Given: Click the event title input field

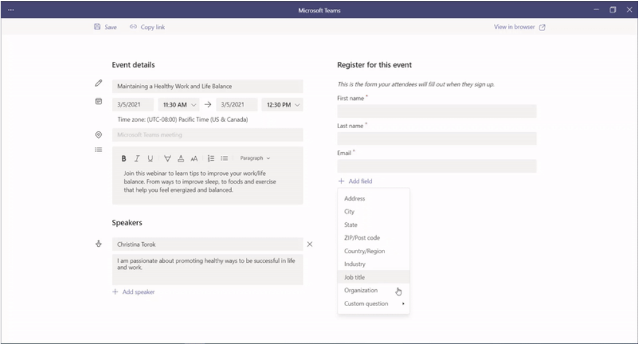Looking at the screenshot, I should pos(207,86).
